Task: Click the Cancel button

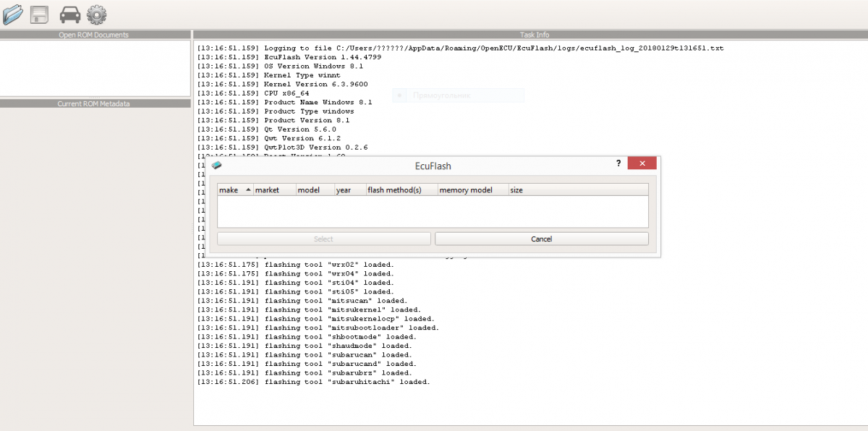Action: click(x=542, y=239)
